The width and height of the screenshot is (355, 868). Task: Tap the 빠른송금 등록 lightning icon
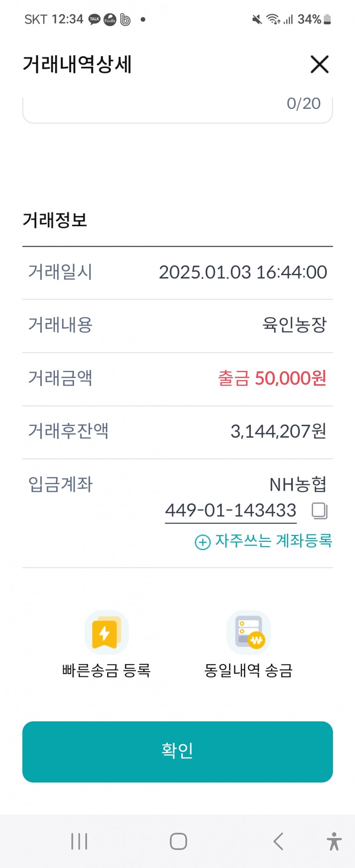(x=106, y=632)
